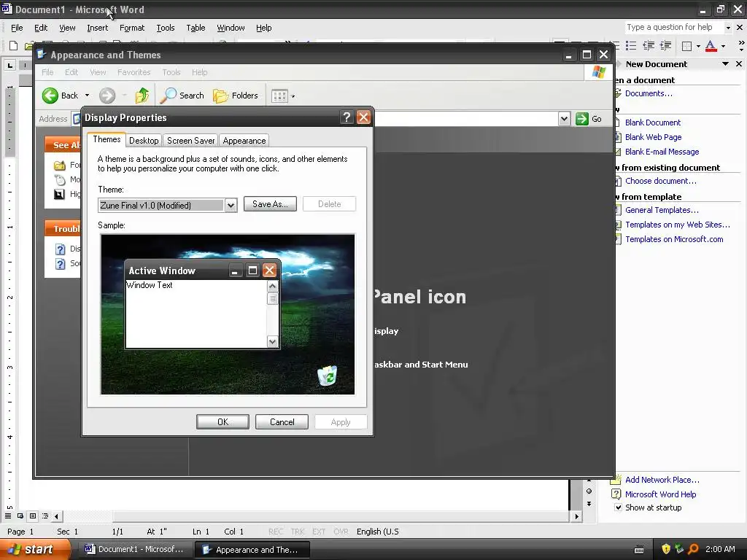Click the Recycle Bin icon in theme sample
Viewport: 747px width, 560px height.
pyautogui.click(x=328, y=375)
